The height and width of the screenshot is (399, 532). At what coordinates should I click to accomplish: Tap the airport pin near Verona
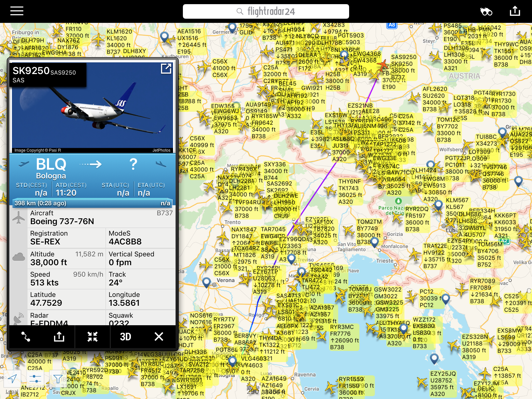[207, 282]
